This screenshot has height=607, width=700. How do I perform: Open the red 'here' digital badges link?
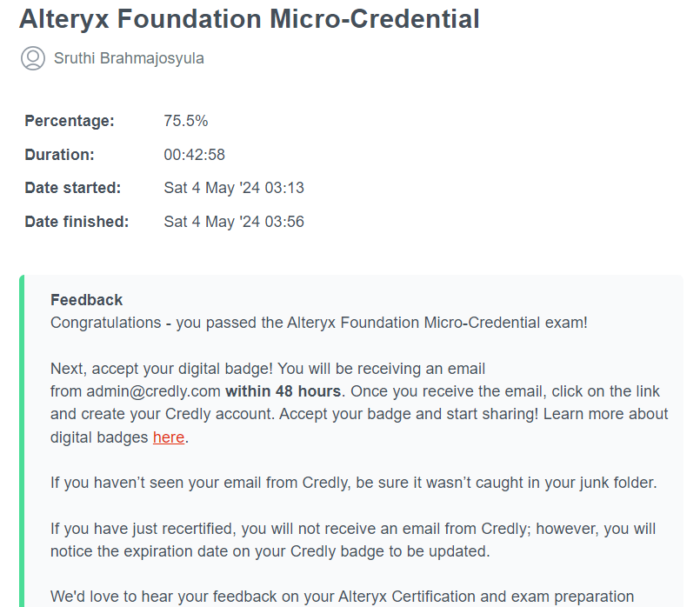168,437
